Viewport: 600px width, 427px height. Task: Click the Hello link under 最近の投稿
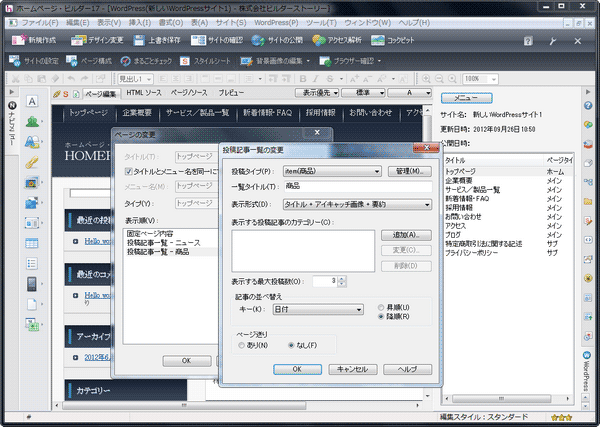click(x=98, y=241)
